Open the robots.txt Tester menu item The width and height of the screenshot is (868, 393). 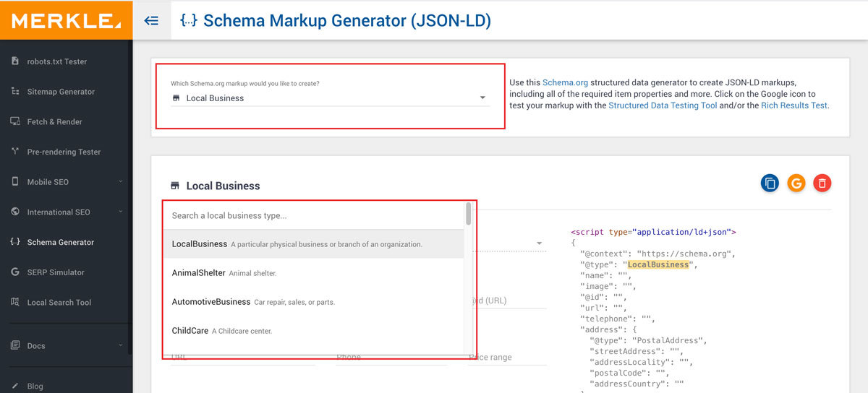(x=57, y=61)
